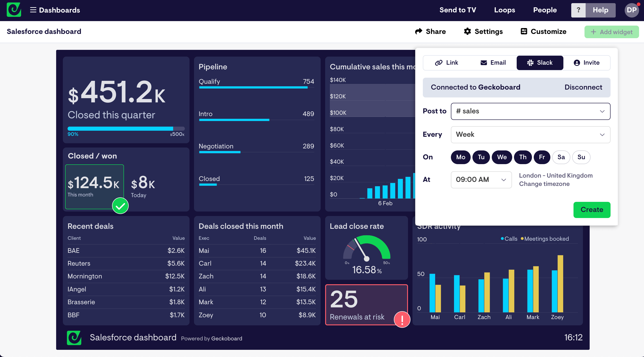Click Change timezone link

[544, 184]
